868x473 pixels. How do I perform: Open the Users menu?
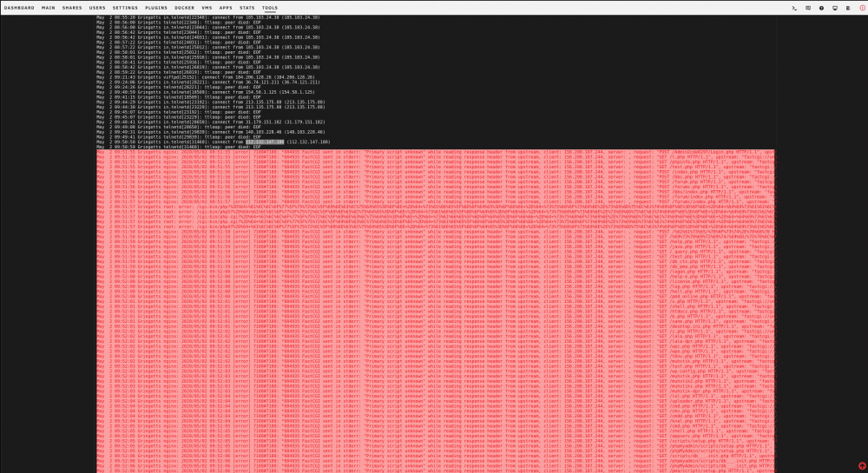pyautogui.click(x=97, y=8)
